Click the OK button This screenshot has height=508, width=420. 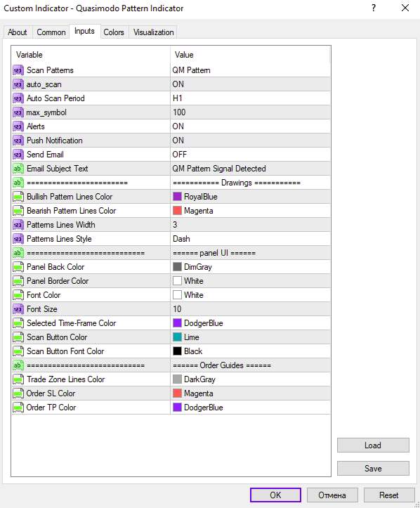(275, 495)
